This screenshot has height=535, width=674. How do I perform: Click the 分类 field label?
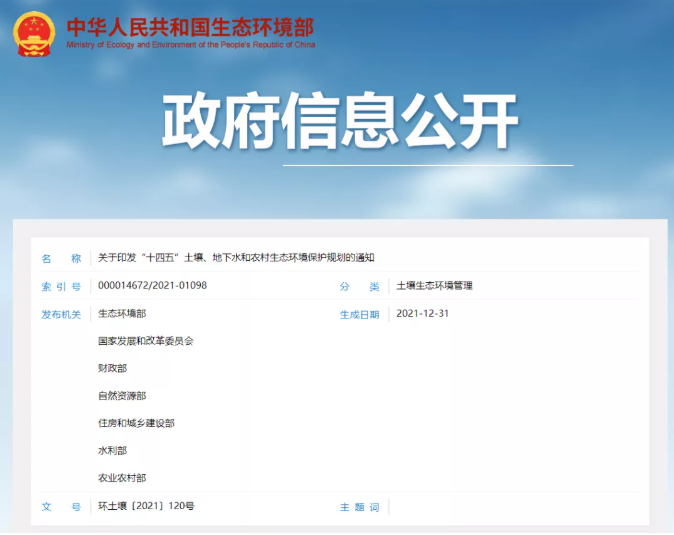(x=359, y=286)
